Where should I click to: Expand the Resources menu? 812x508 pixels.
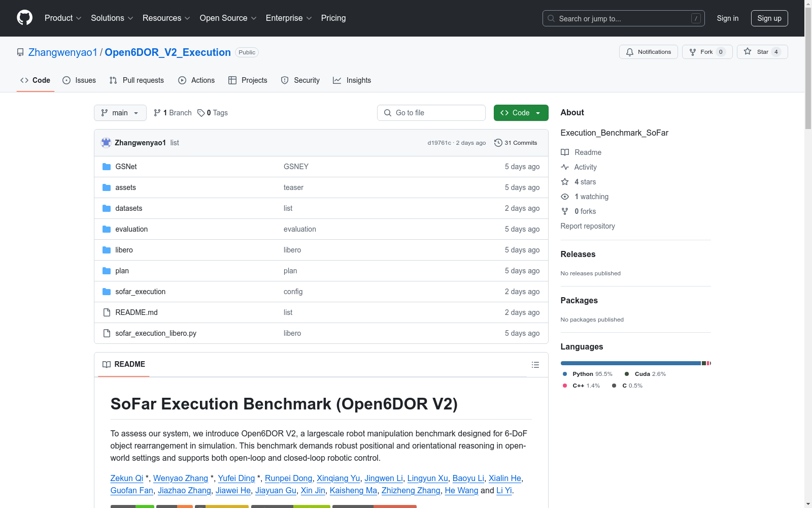(x=166, y=18)
